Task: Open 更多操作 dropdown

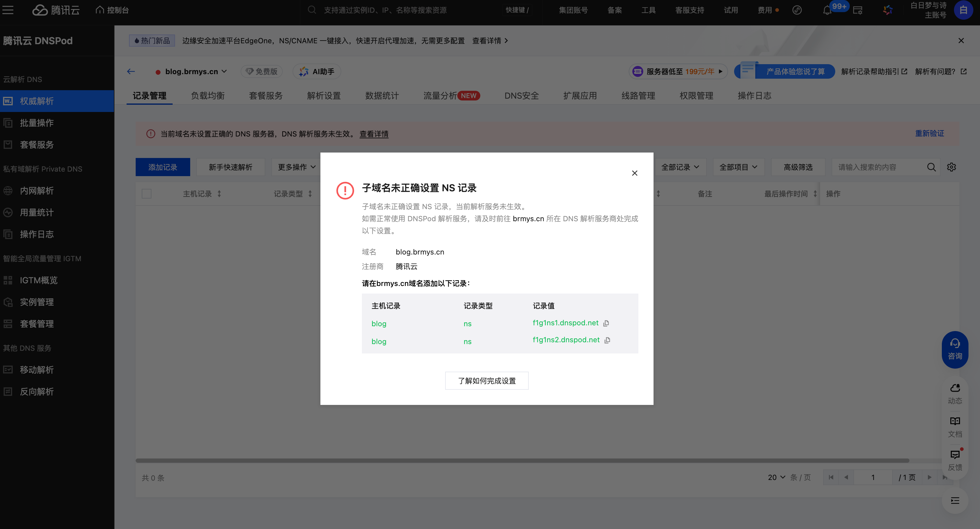Action: tap(296, 167)
